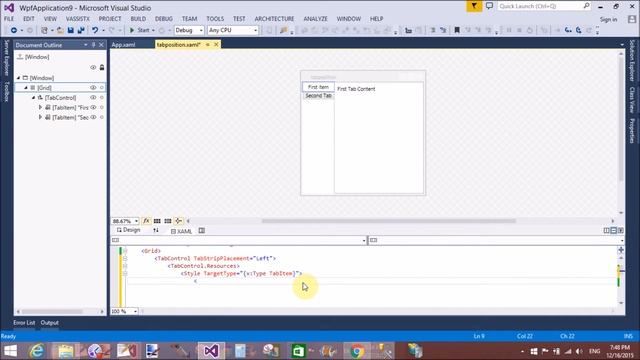
Task: Expand the second [TabItem] tree node
Action: pyautogui.click(x=40, y=117)
